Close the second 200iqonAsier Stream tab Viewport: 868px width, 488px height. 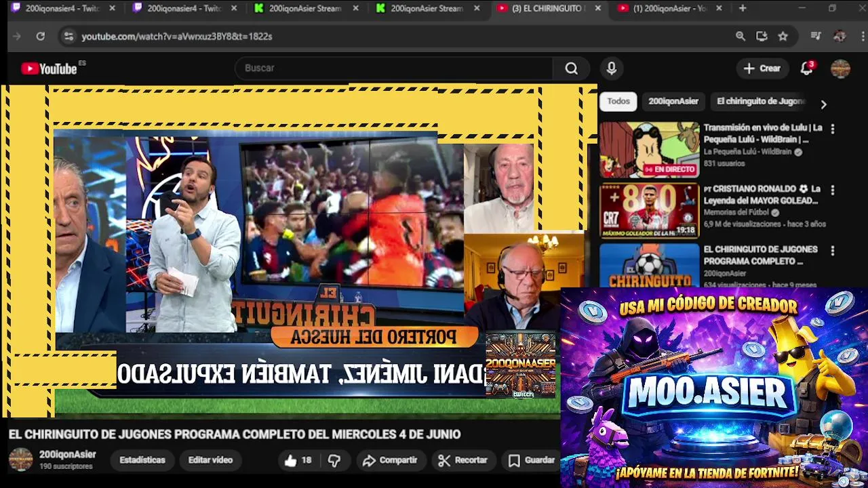[477, 8]
